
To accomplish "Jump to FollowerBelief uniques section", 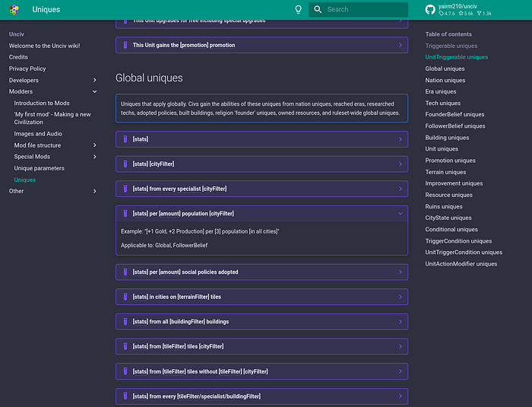I will click(x=455, y=126).
